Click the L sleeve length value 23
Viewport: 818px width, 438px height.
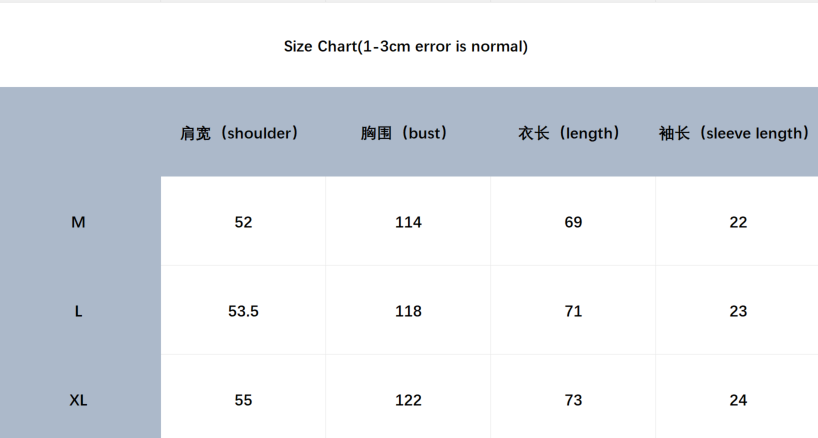[x=738, y=311]
